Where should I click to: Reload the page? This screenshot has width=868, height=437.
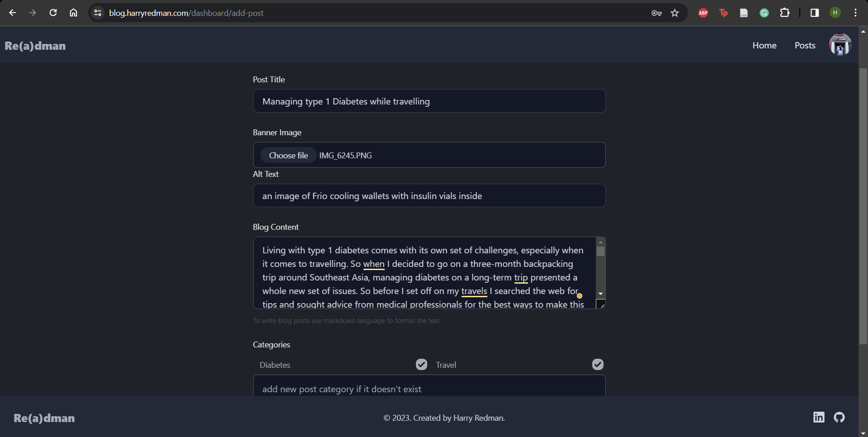pyautogui.click(x=53, y=13)
